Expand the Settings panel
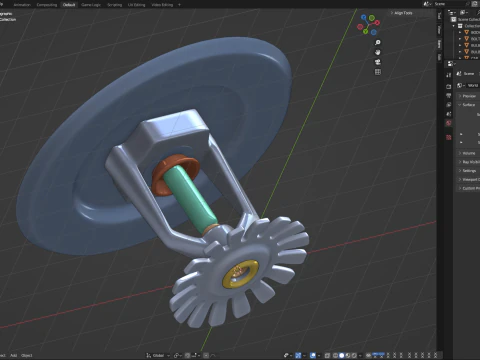 [468, 171]
